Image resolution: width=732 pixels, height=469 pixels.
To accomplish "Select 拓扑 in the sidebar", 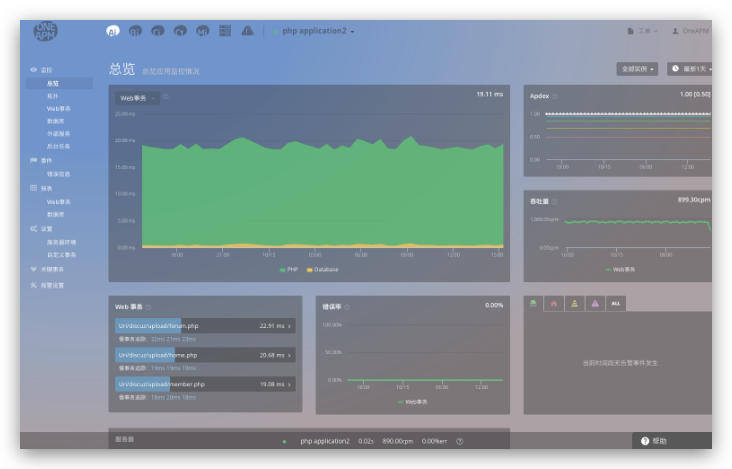I will (53, 96).
